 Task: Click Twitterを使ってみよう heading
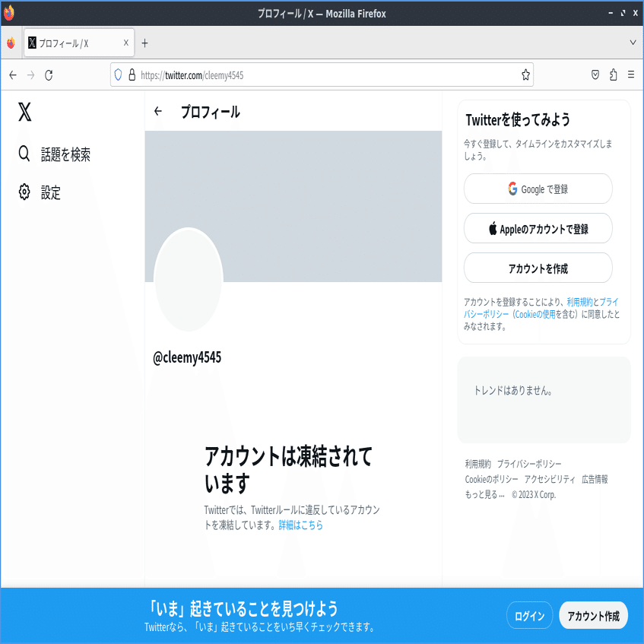pos(518,119)
